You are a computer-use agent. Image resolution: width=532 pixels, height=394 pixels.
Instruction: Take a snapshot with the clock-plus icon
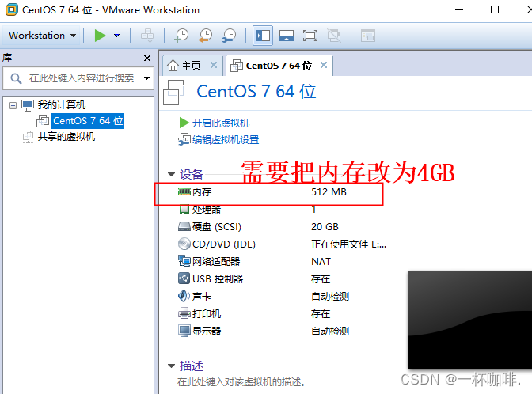181,36
